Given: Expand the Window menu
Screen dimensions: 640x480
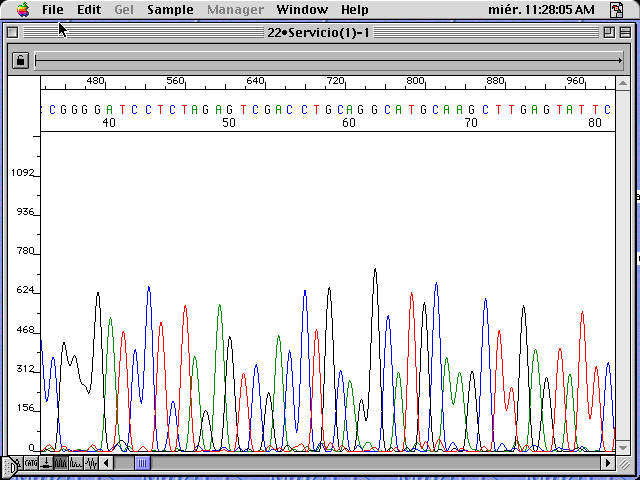Looking at the screenshot, I should 301,10.
